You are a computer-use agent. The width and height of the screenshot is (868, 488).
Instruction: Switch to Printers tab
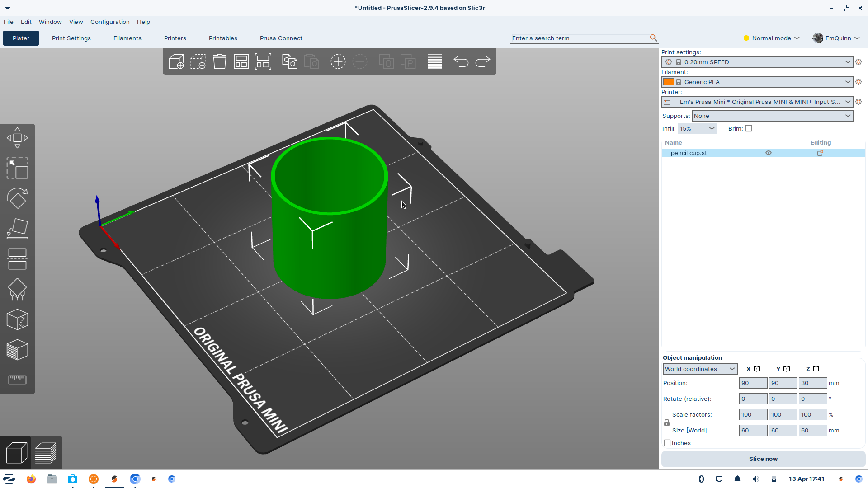tap(175, 38)
